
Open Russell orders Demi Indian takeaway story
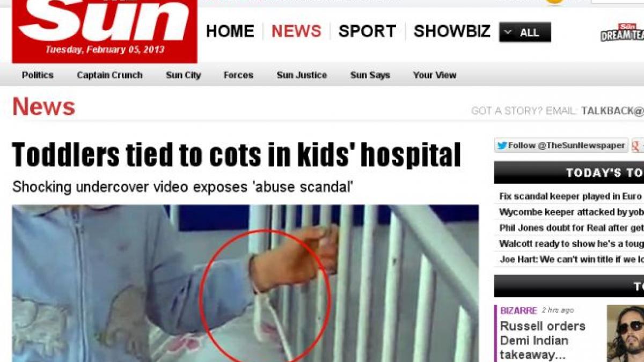coord(543,341)
